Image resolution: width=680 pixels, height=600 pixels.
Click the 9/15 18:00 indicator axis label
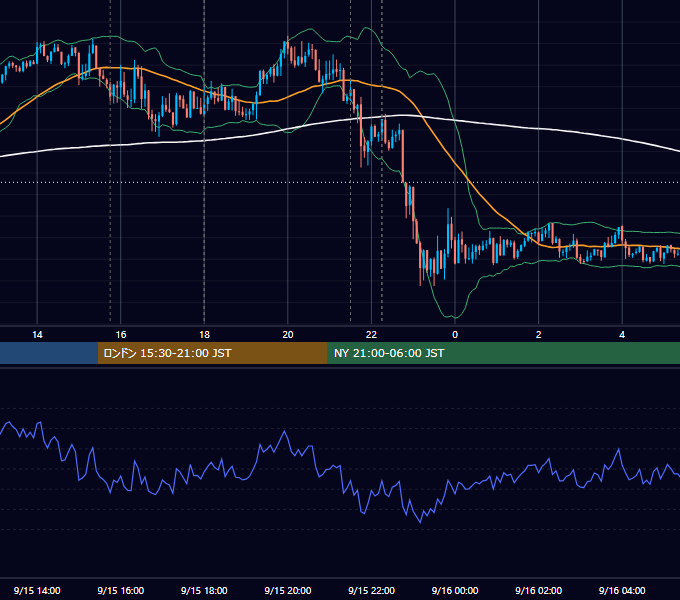click(x=204, y=590)
